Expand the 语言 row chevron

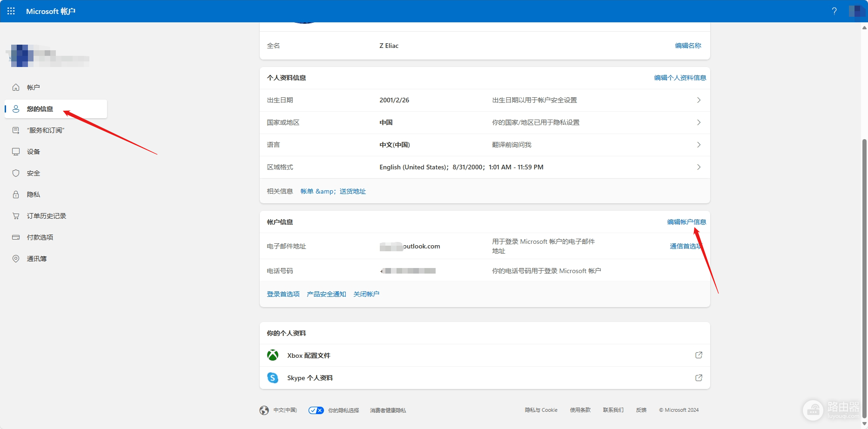tap(699, 145)
